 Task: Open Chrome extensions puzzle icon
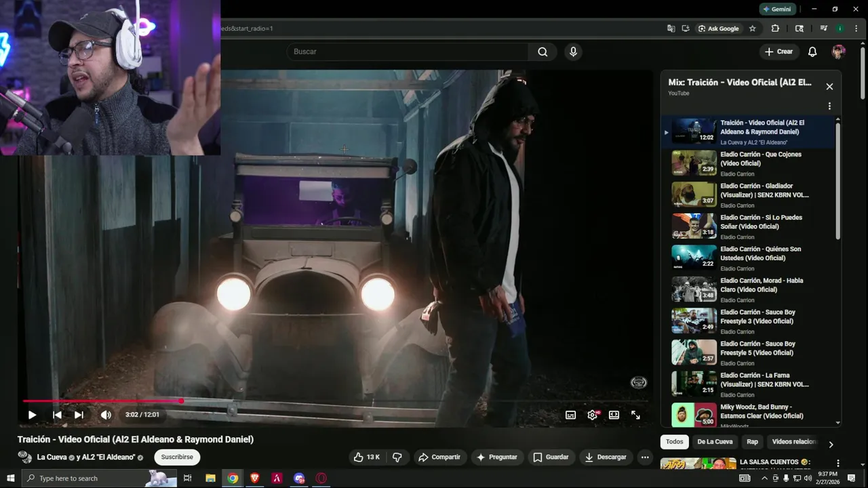point(775,28)
